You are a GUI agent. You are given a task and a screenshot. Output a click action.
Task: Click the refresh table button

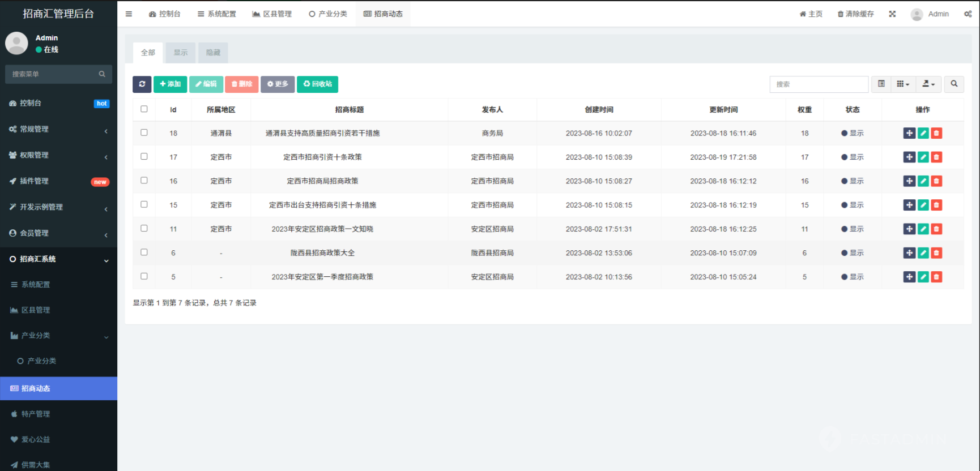tap(142, 84)
